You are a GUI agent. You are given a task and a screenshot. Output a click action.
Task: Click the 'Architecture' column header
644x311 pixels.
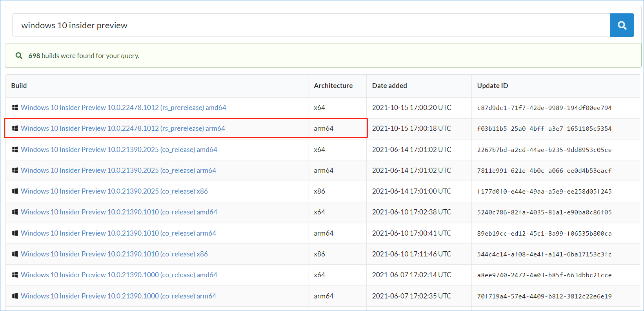coord(333,86)
